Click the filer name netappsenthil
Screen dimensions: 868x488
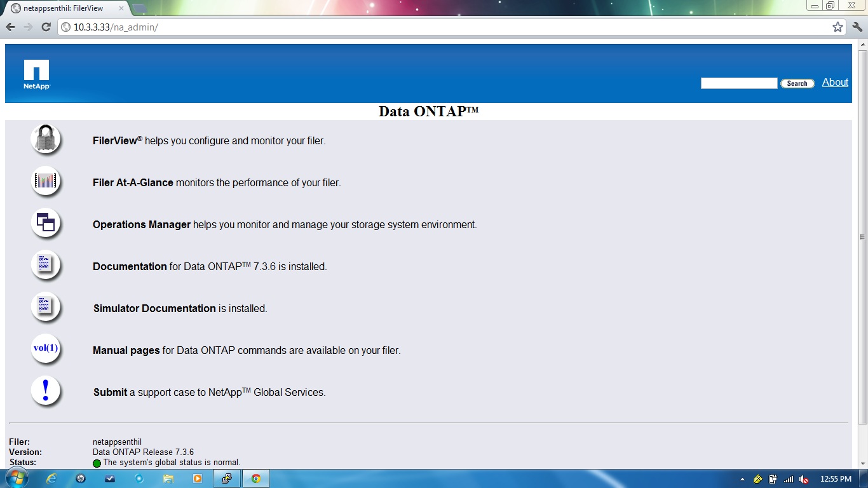[117, 442]
